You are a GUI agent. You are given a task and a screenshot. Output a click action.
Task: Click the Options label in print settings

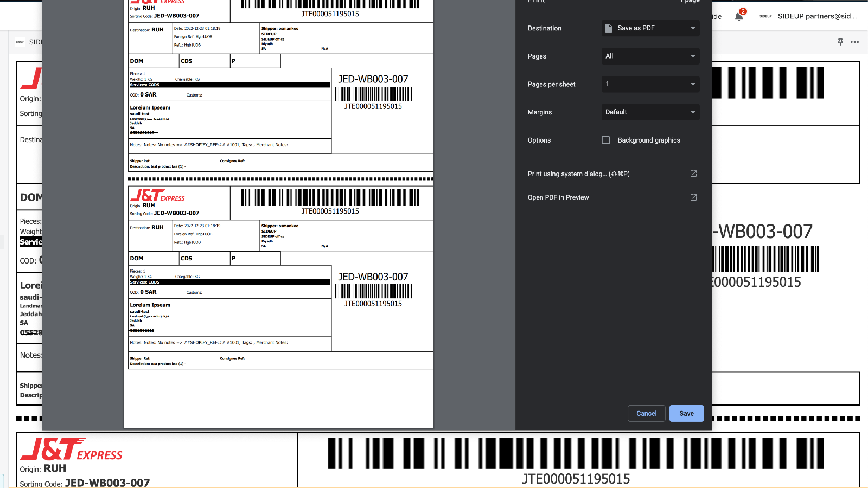pyautogui.click(x=539, y=140)
